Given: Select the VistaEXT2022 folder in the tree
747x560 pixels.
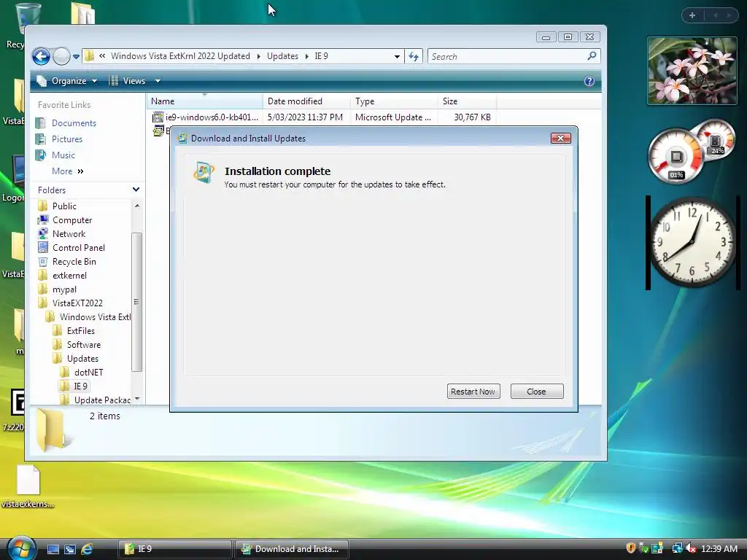Looking at the screenshot, I should [x=77, y=303].
